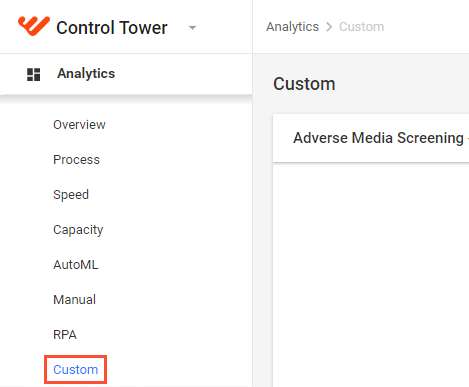This screenshot has height=387, width=469.
Task: Click the greyed Custom breadcrumb
Action: (361, 27)
